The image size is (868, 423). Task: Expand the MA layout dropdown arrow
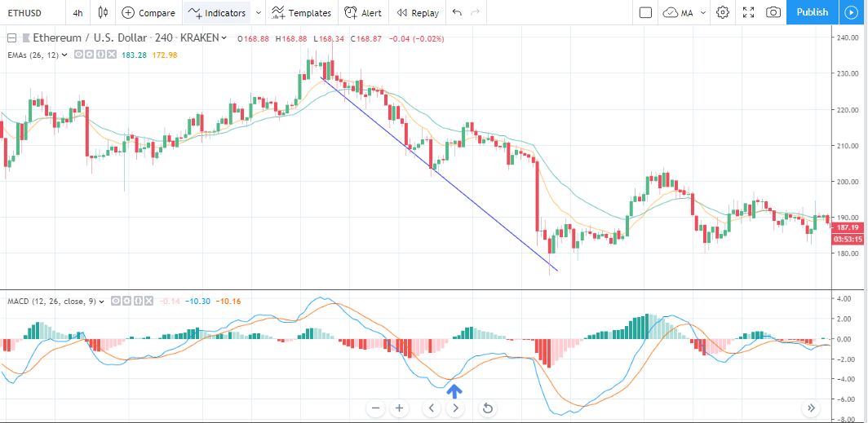(x=703, y=12)
